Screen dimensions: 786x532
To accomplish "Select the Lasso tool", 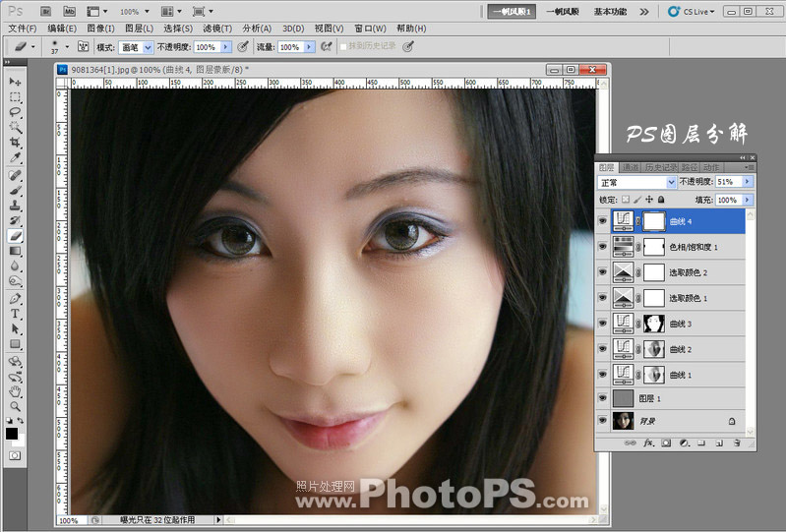I will pos(15,112).
